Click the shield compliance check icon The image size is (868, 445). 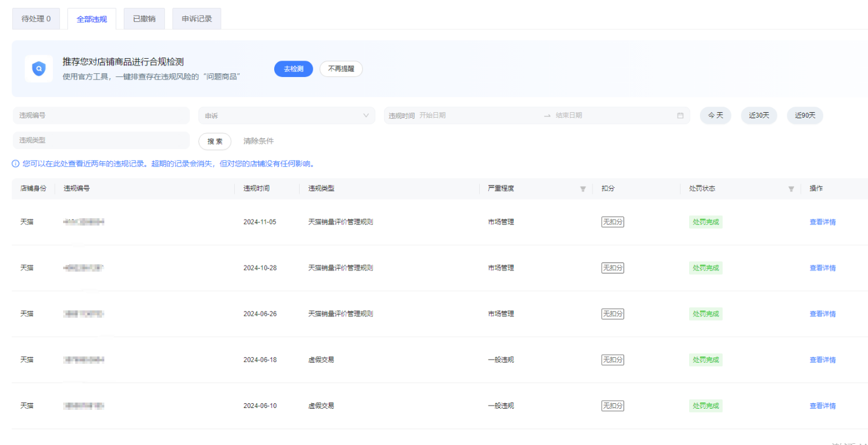(x=39, y=69)
